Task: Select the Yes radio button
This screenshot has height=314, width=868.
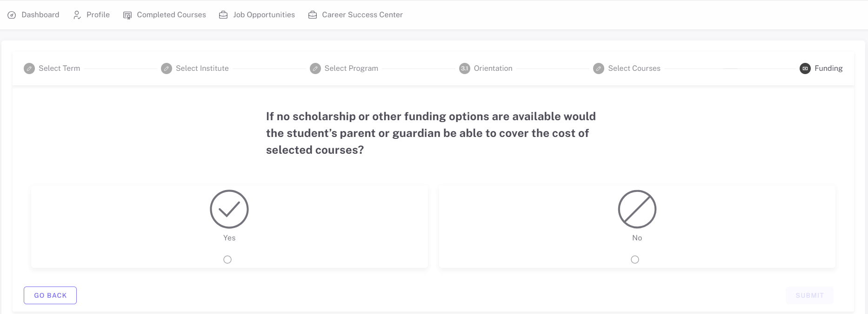Action: coord(227,259)
